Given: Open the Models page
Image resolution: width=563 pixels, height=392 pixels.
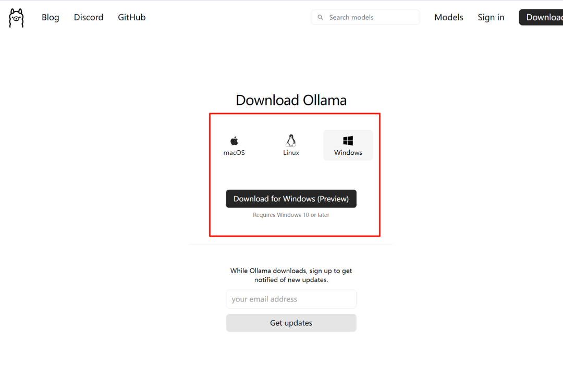Looking at the screenshot, I should tap(448, 17).
